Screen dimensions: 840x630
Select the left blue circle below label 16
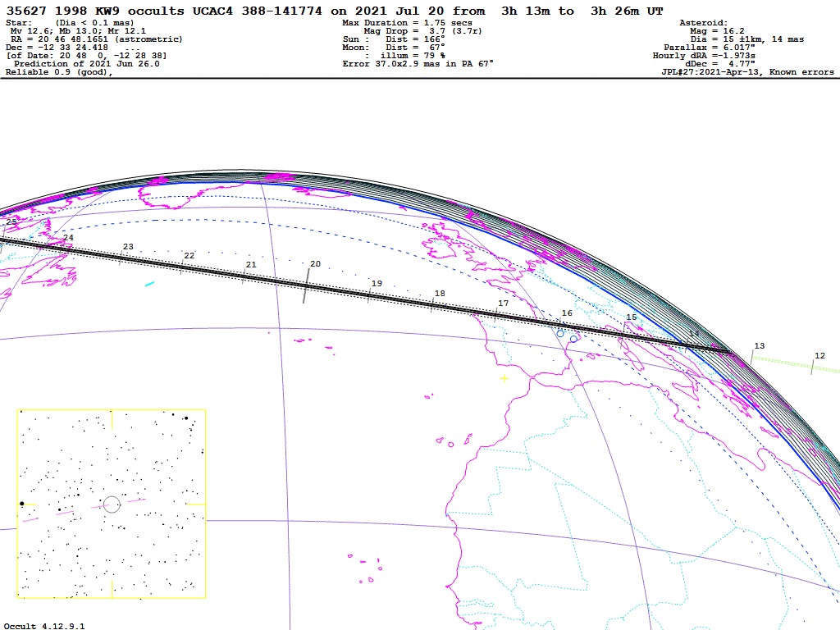560,333
